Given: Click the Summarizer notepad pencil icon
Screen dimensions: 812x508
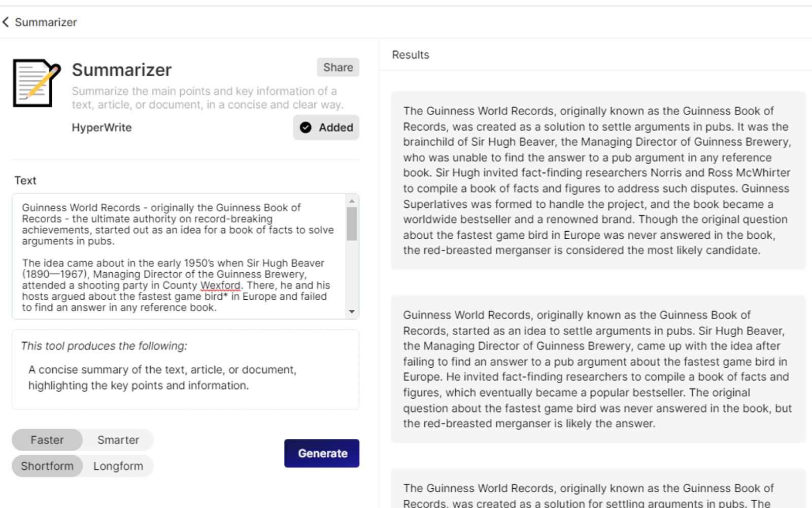Looking at the screenshot, I should click(x=36, y=83).
